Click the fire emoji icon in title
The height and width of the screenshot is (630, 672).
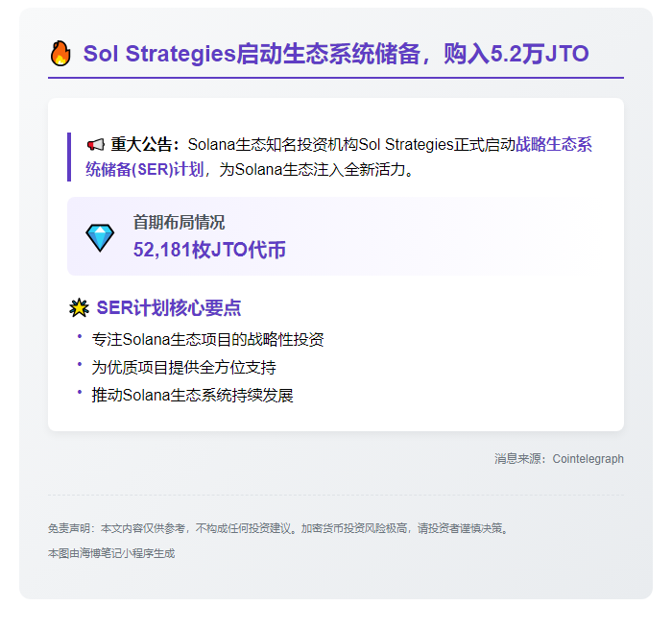tap(60, 54)
